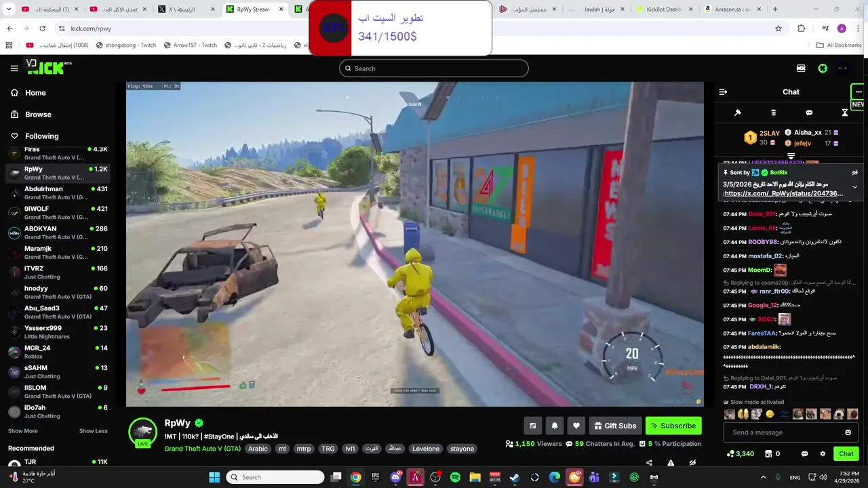Reload the page in Chrome

click(x=43, y=28)
